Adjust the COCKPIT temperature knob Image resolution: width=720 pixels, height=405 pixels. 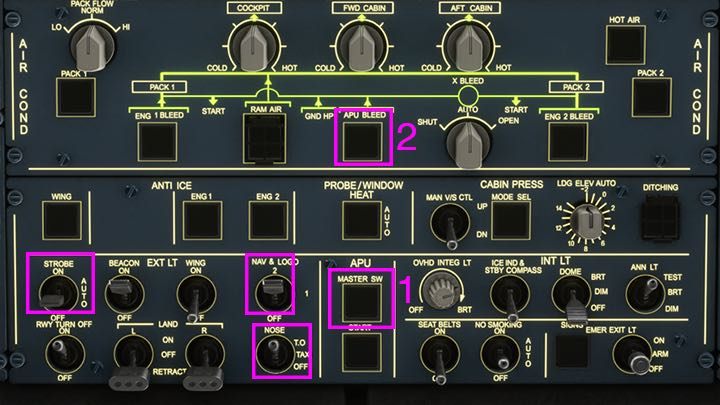click(255, 42)
